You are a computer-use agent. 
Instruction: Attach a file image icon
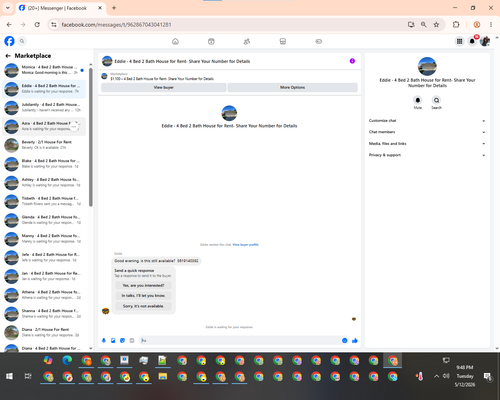pyautogui.click(x=113, y=340)
